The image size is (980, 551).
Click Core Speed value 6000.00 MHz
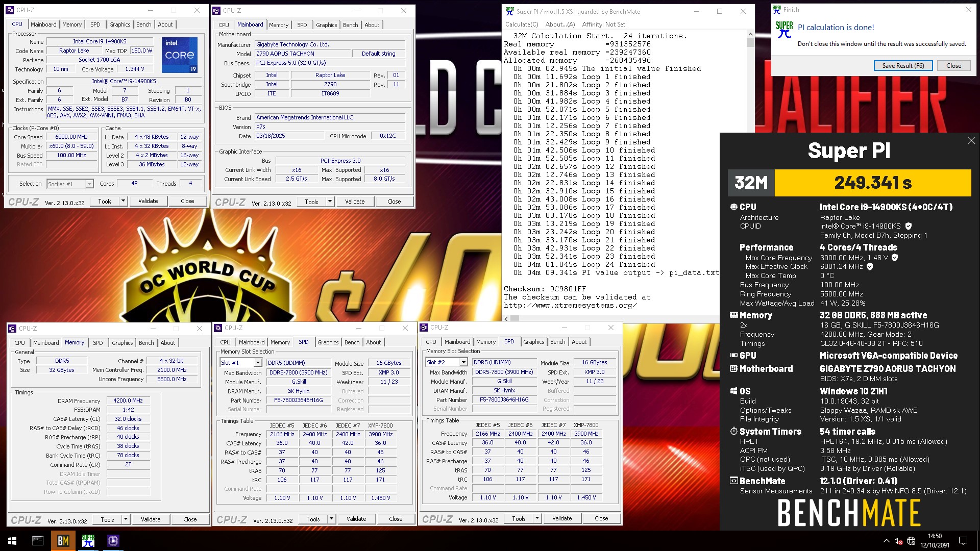pyautogui.click(x=71, y=137)
